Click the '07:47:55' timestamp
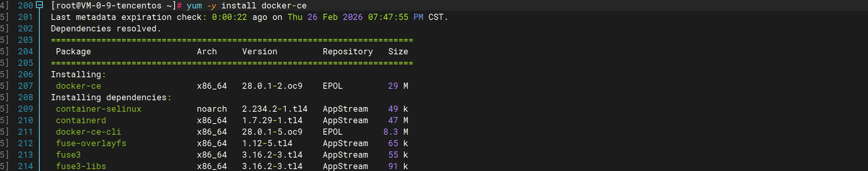This screenshot has width=868, height=171. (388, 17)
